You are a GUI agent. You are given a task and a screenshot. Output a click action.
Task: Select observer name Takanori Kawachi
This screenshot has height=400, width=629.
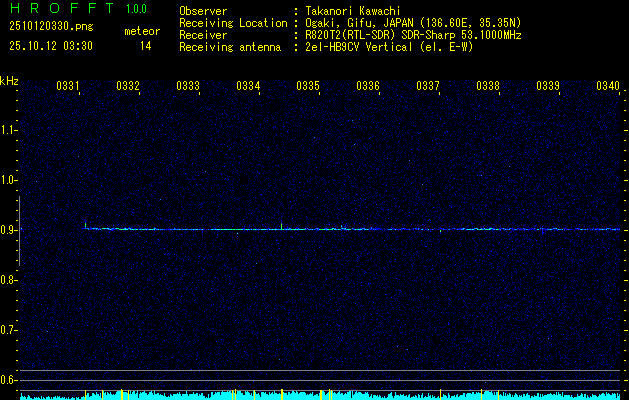pyautogui.click(x=353, y=11)
